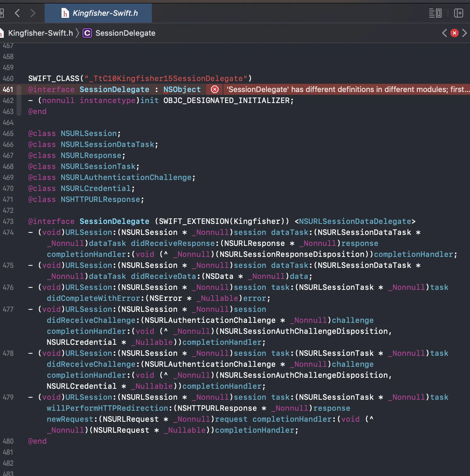Image resolution: width=470 pixels, height=476 pixels.
Task: Click willPerformHTTPRedirection: in the method on line 479
Action: point(110,408)
